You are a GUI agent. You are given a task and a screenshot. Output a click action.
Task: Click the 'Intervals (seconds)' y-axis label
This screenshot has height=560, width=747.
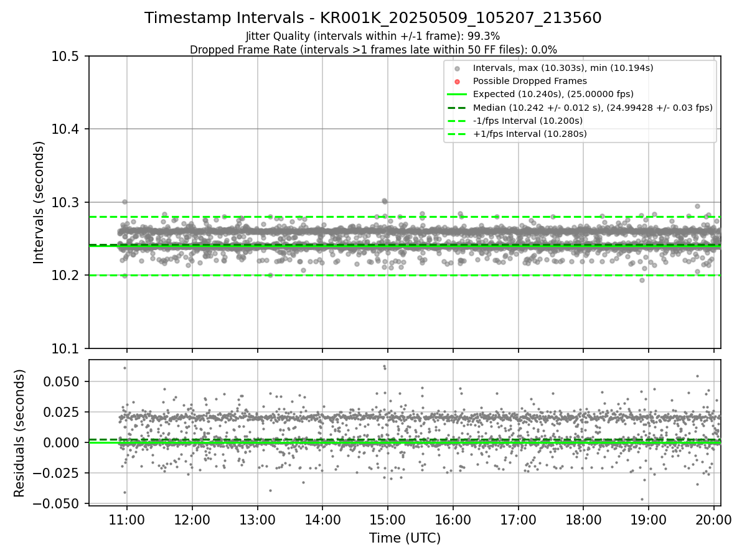[39, 202]
